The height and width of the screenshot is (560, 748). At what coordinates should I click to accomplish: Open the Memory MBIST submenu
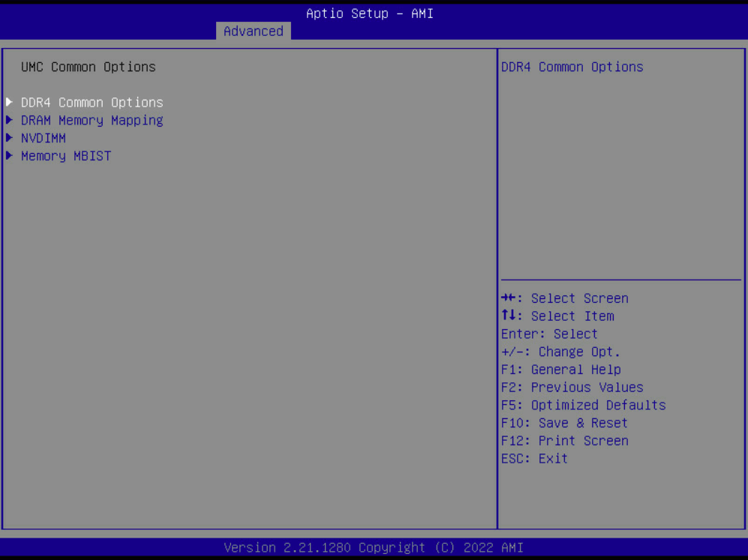pyautogui.click(x=66, y=157)
